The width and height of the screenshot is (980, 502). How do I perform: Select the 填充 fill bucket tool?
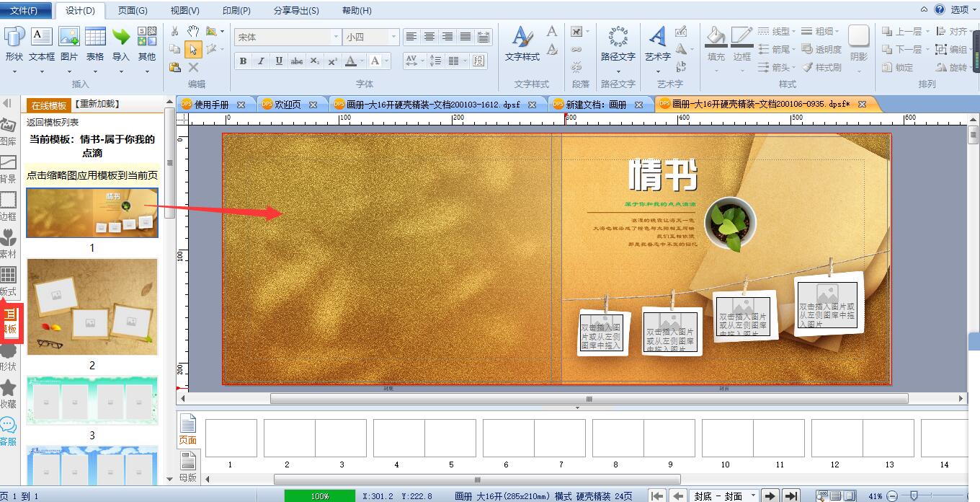pos(716,45)
